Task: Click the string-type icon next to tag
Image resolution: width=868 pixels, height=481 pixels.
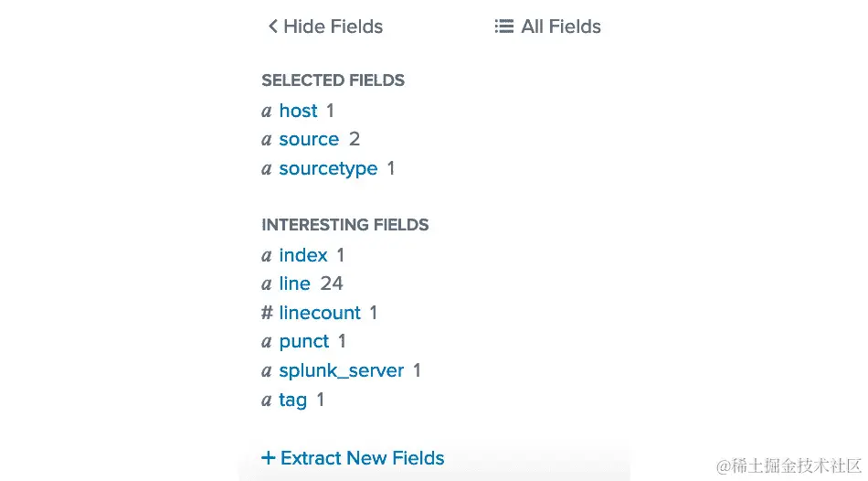Action: pos(267,401)
